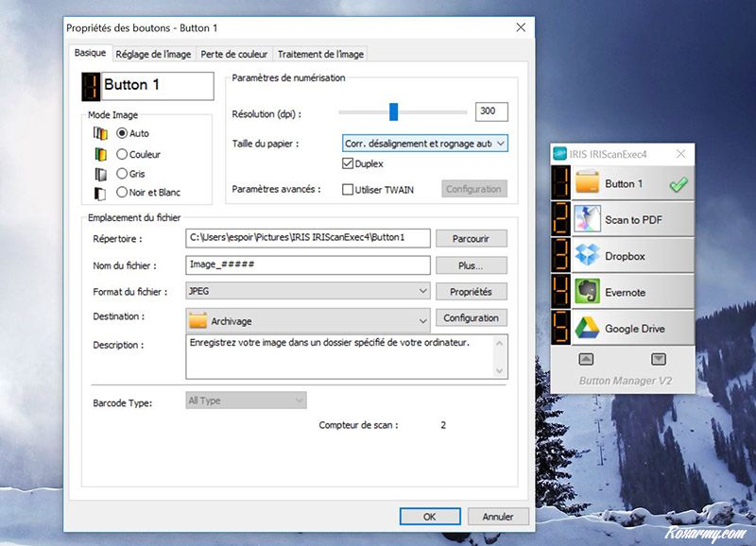Open the Destination Archivage dropdown

pyautogui.click(x=308, y=320)
